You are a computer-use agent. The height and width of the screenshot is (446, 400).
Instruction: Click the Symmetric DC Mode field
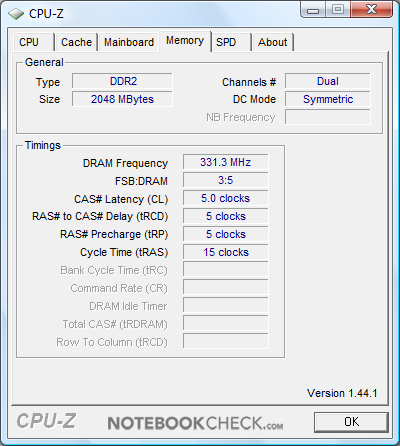pyautogui.click(x=328, y=99)
